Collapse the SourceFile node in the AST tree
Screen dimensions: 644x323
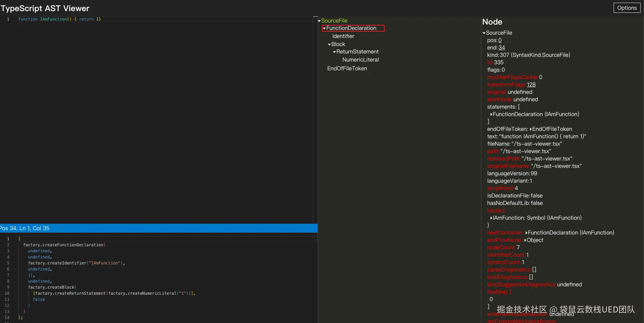[319, 21]
